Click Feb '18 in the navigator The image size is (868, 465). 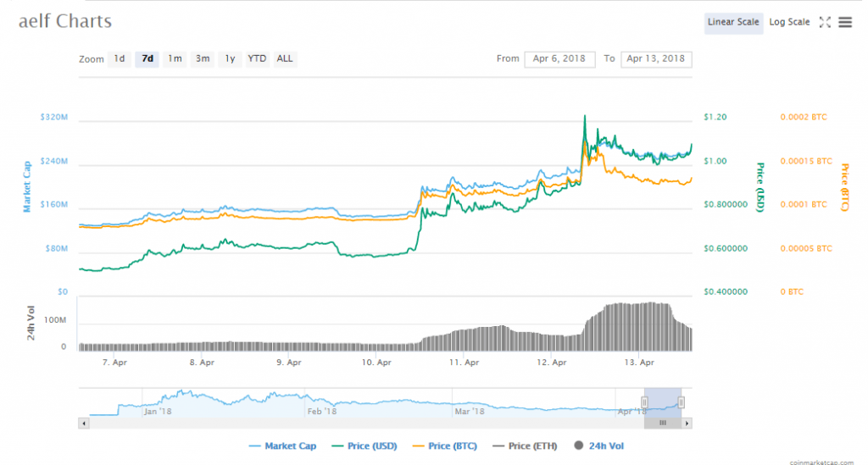coord(322,412)
